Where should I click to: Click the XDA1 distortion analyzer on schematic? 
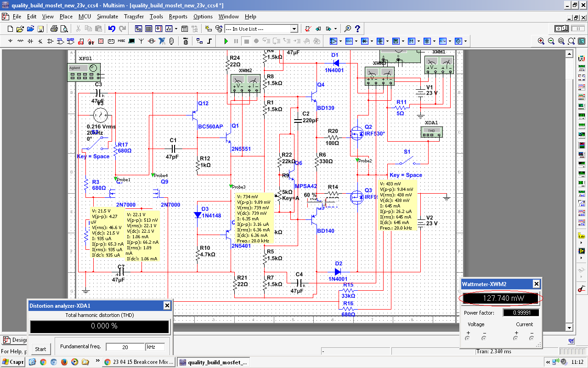432,132
